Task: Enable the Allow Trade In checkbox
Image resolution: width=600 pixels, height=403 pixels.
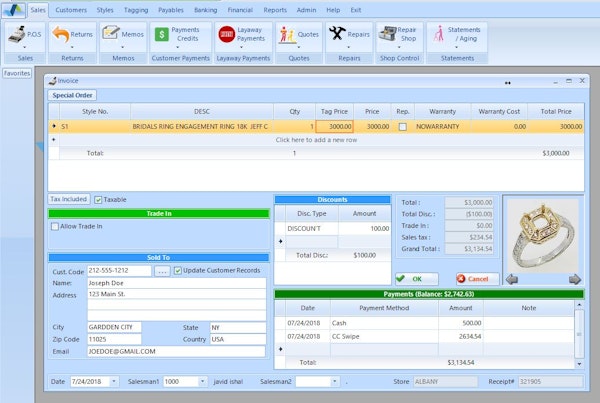Action: [55, 226]
